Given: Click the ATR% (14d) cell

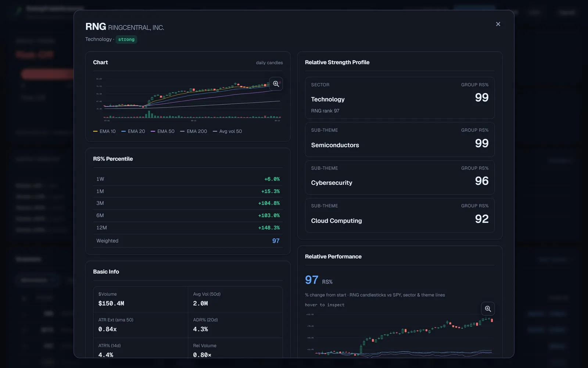Looking at the screenshot, I should (x=140, y=348).
